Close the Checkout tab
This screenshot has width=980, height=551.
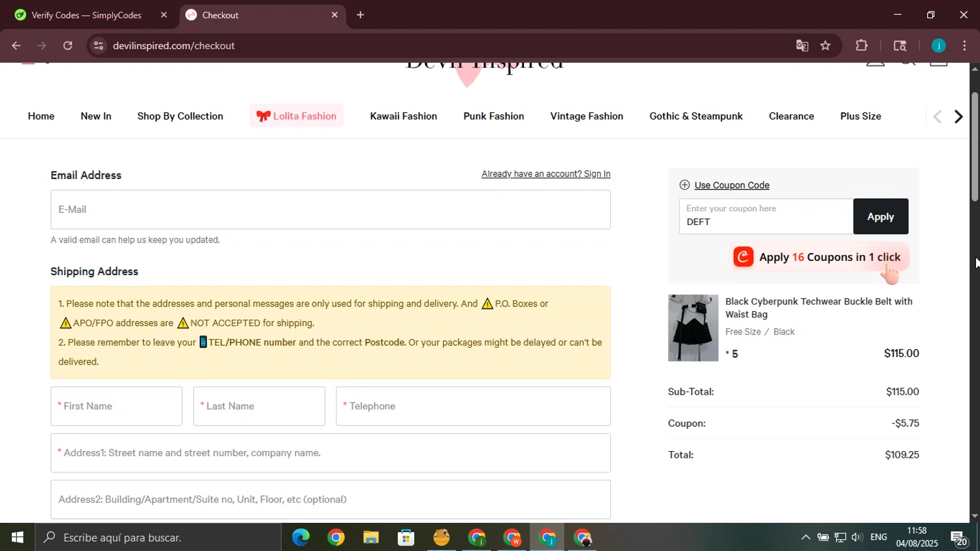pos(335,14)
